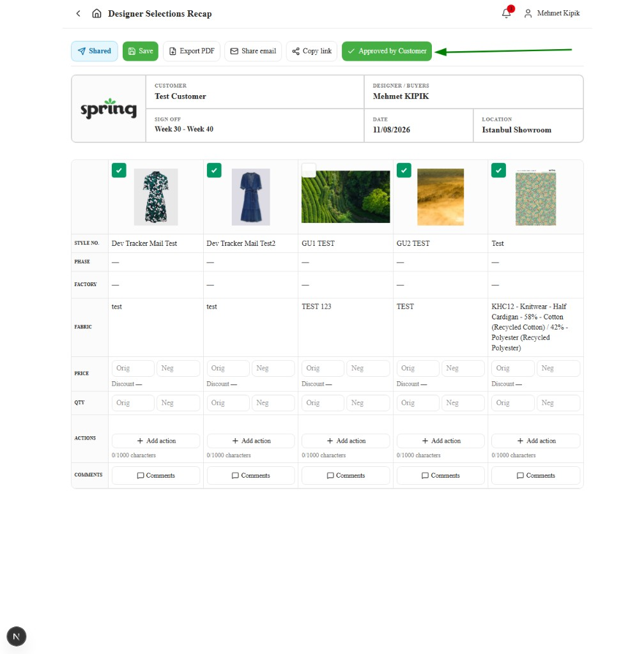The image size is (644, 654).
Task: Click the date value 11/08/2026
Action: pos(391,130)
